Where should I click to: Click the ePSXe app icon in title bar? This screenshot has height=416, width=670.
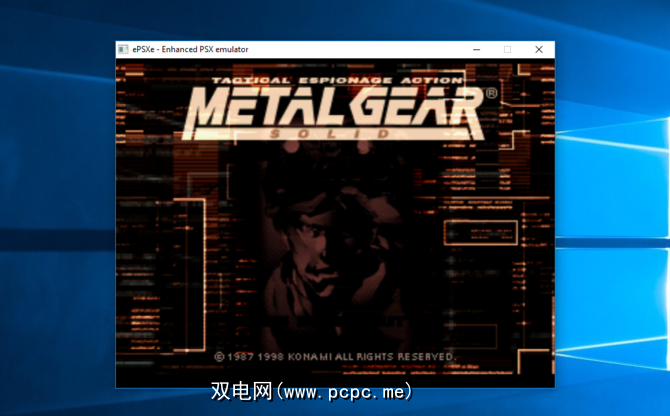123,50
